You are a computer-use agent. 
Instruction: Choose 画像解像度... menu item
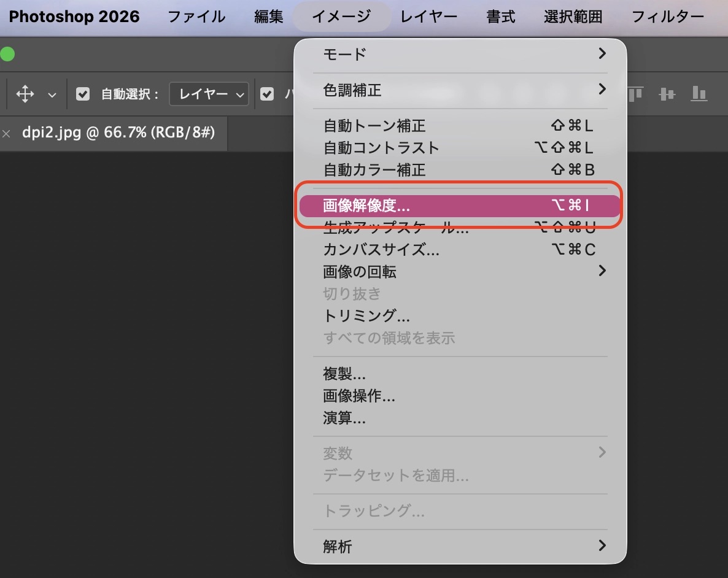coord(460,205)
